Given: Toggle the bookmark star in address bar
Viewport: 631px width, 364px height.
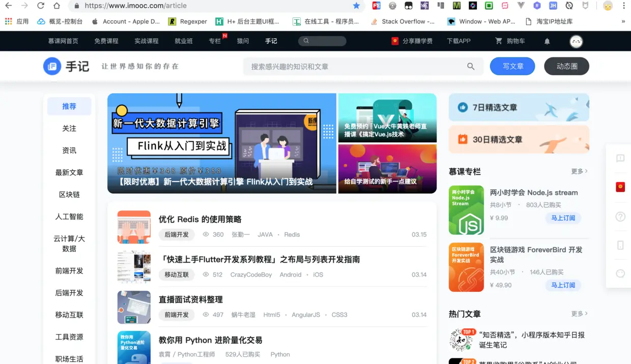Looking at the screenshot, I should [356, 6].
